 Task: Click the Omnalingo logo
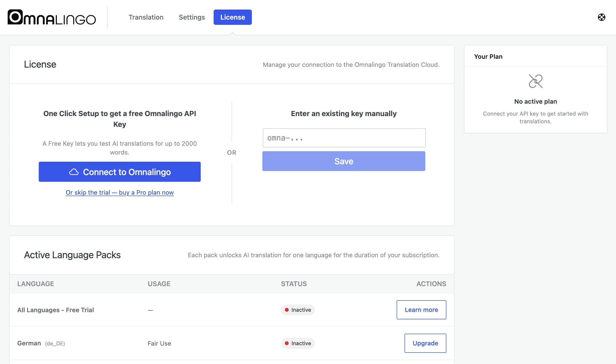coord(52,17)
